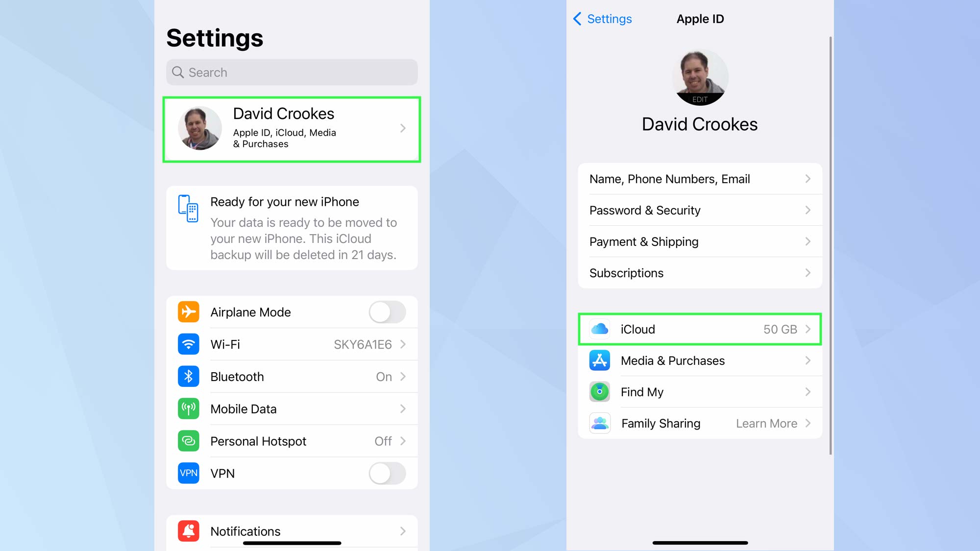The image size is (980, 551).
Task: Open Subscriptions menu item
Action: (x=700, y=272)
